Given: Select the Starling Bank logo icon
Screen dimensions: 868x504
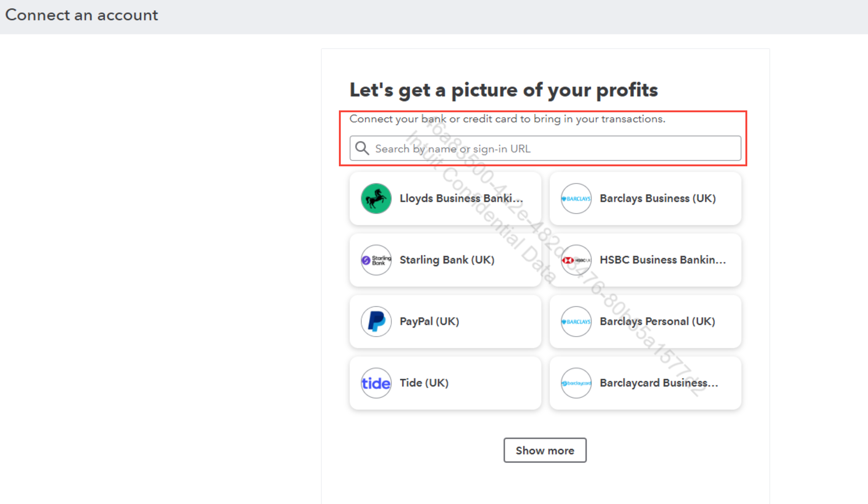Looking at the screenshot, I should pyautogui.click(x=376, y=260).
